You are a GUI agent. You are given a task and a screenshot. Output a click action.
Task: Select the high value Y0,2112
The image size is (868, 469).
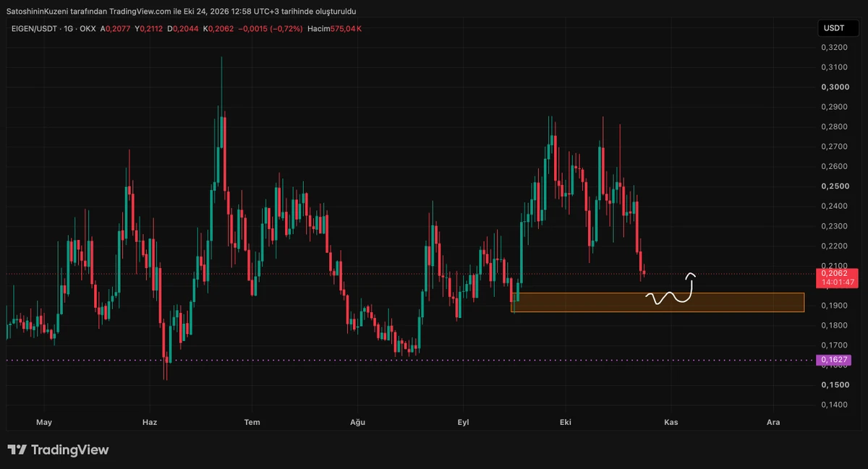pos(149,29)
